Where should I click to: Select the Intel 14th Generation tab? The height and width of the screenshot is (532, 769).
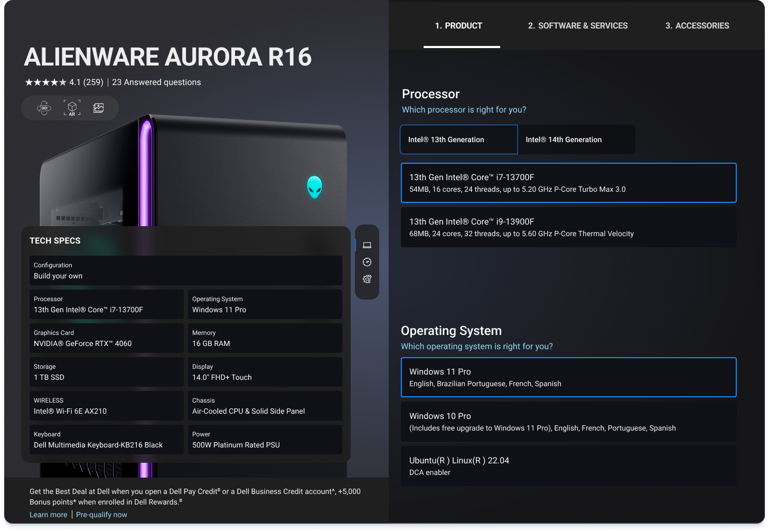point(577,139)
